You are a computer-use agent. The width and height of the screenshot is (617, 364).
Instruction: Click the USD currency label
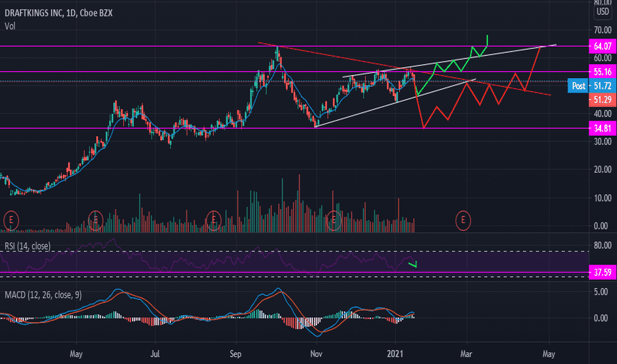602,12
